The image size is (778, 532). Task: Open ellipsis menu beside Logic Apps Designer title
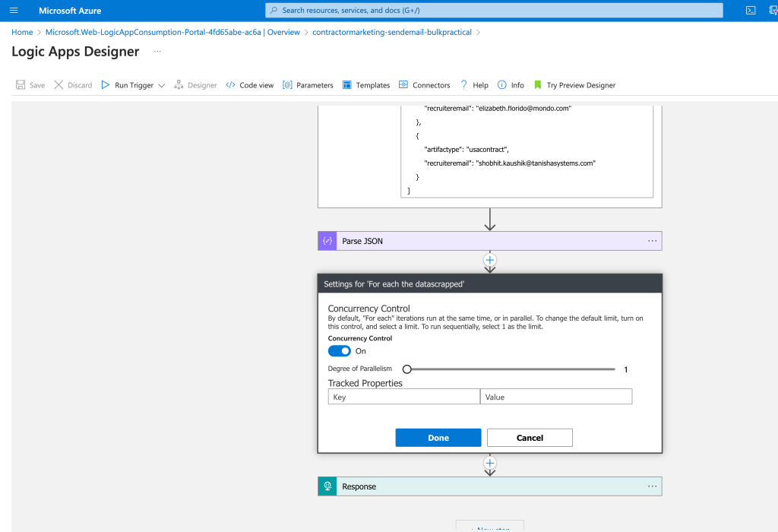(157, 52)
